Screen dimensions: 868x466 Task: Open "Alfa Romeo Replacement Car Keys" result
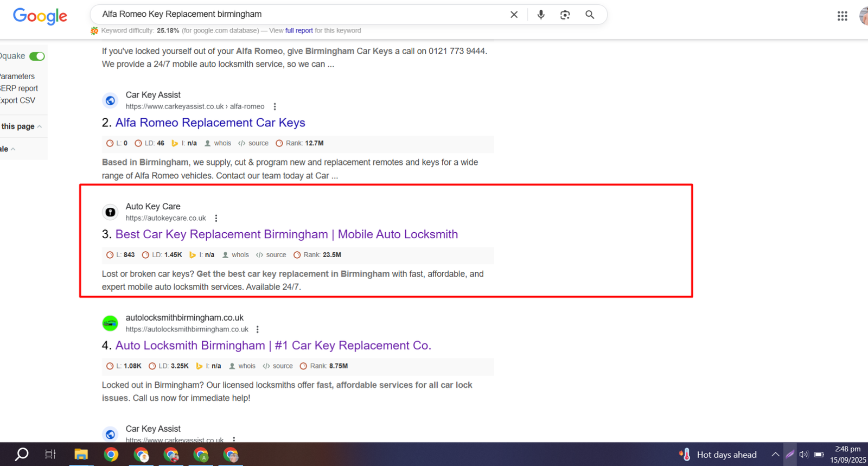[x=210, y=123]
